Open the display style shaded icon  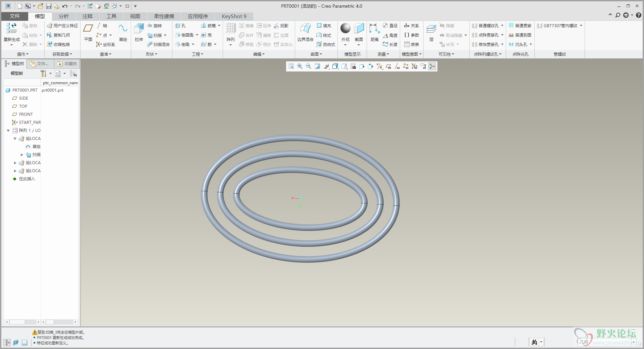(x=335, y=66)
